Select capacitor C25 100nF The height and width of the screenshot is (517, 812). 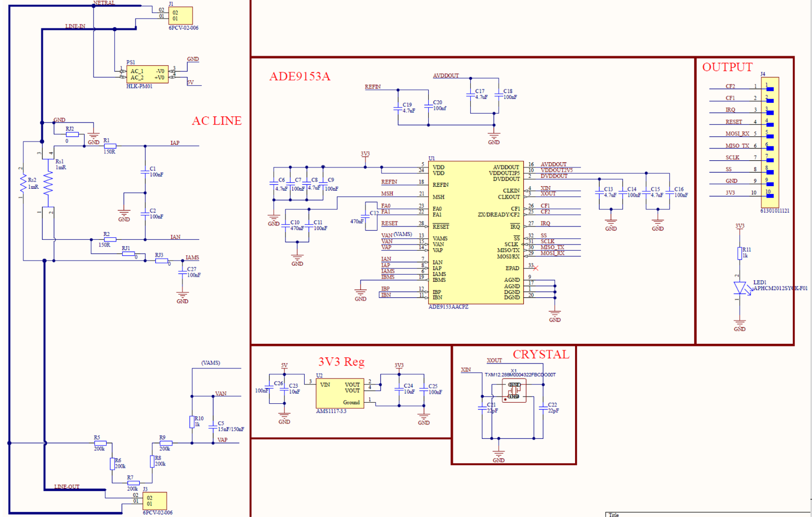(424, 389)
